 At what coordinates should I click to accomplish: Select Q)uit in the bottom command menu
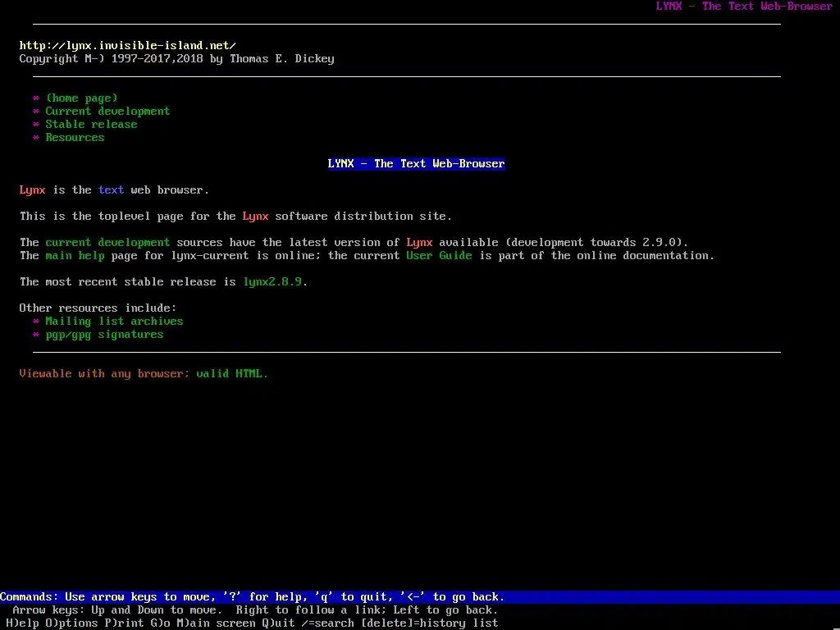(x=278, y=623)
